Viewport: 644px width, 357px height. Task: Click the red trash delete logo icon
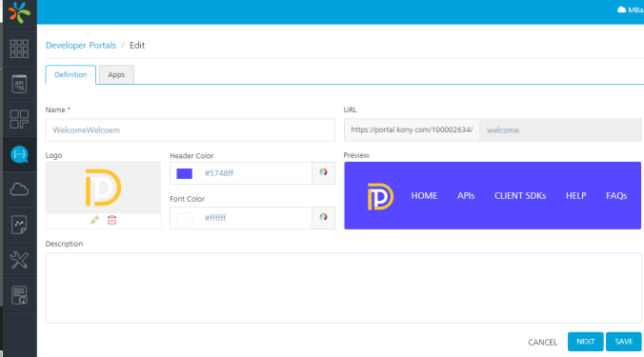coord(111,220)
